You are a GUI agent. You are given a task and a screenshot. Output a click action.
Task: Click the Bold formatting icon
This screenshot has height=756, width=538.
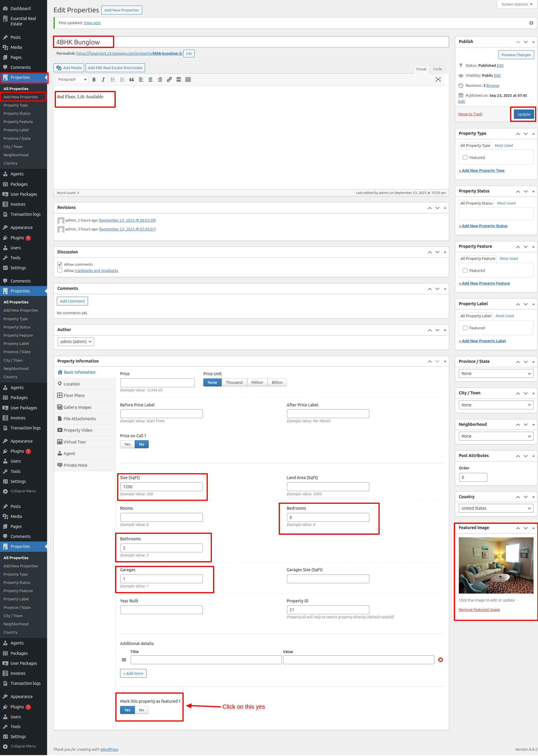click(94, 79)
